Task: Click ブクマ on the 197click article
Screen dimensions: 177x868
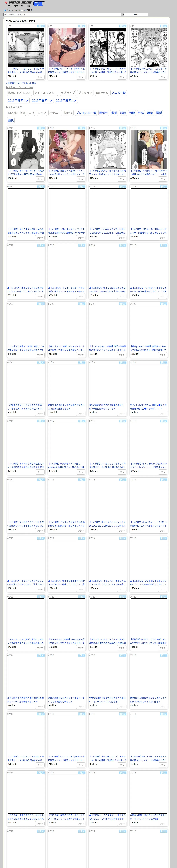Action: [x=122, y=355]
